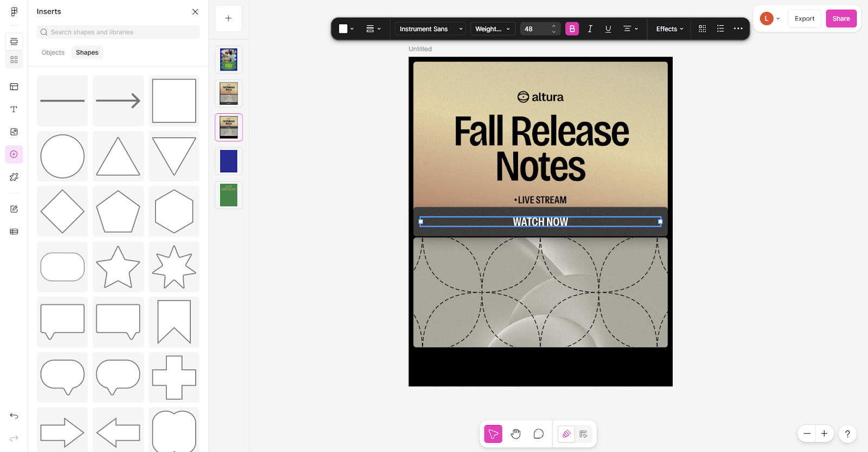Expand the Effects dropdown

(669, 29)
